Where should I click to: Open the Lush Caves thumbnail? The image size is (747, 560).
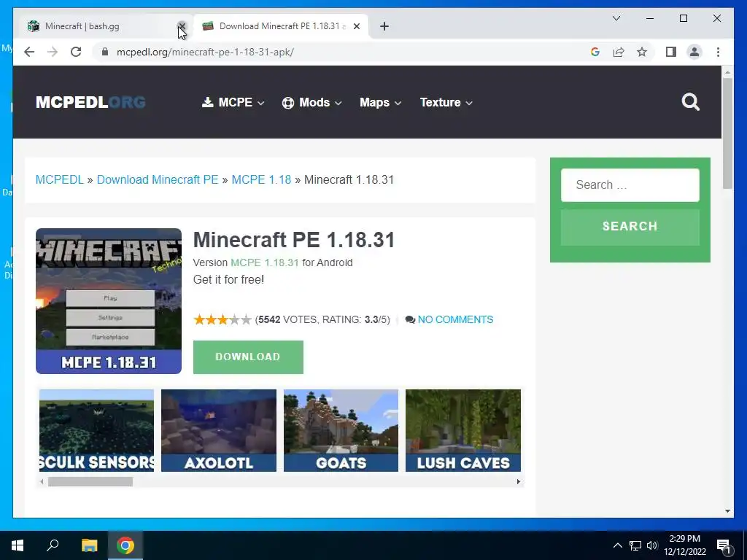pyautogui.click(x=463, y=430)
